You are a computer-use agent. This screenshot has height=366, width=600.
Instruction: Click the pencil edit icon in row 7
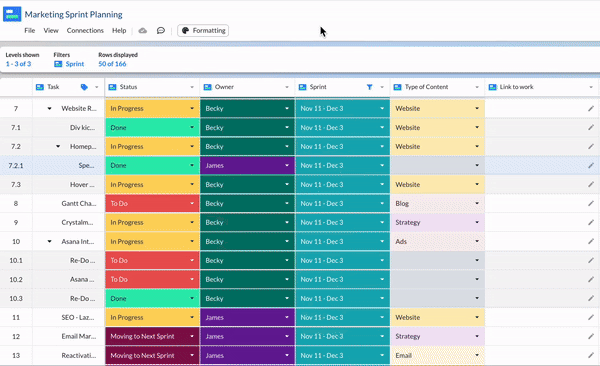pyautogui.click(x=591, y=109)
